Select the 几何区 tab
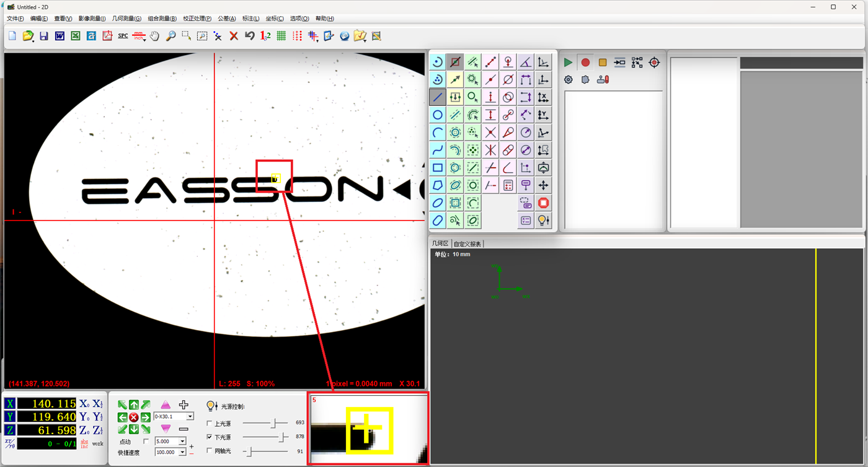 pyautogui.click(x=440, y=244)
